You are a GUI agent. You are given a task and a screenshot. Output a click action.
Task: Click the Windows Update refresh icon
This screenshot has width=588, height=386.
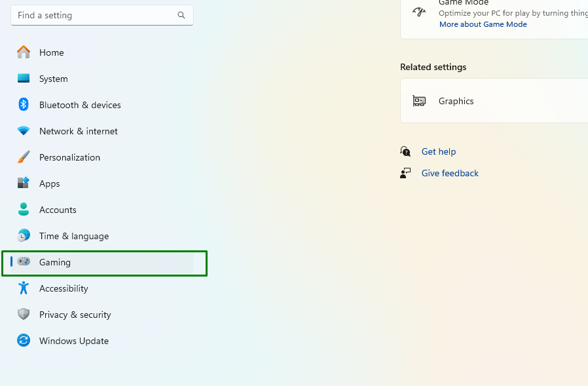tap(24, 340)
